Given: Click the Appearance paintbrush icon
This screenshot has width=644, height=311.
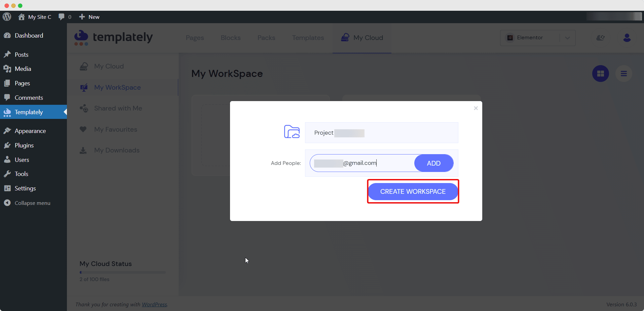Looking at the screenshot, I should coord(7,131).
